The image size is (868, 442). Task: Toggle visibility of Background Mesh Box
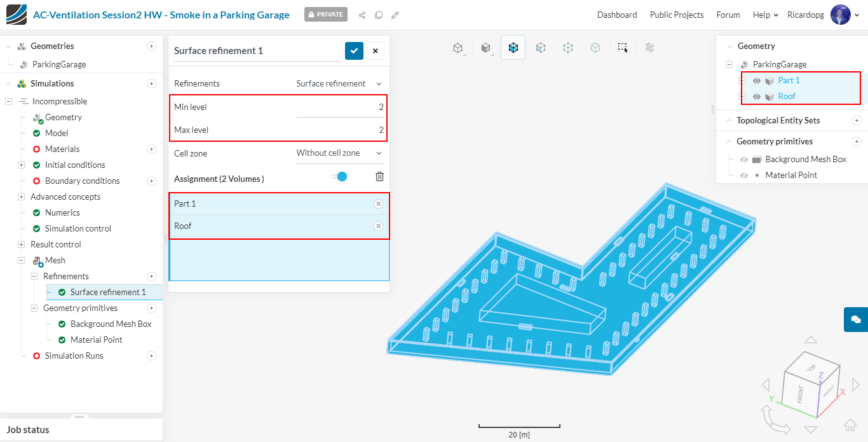[743, 160]
